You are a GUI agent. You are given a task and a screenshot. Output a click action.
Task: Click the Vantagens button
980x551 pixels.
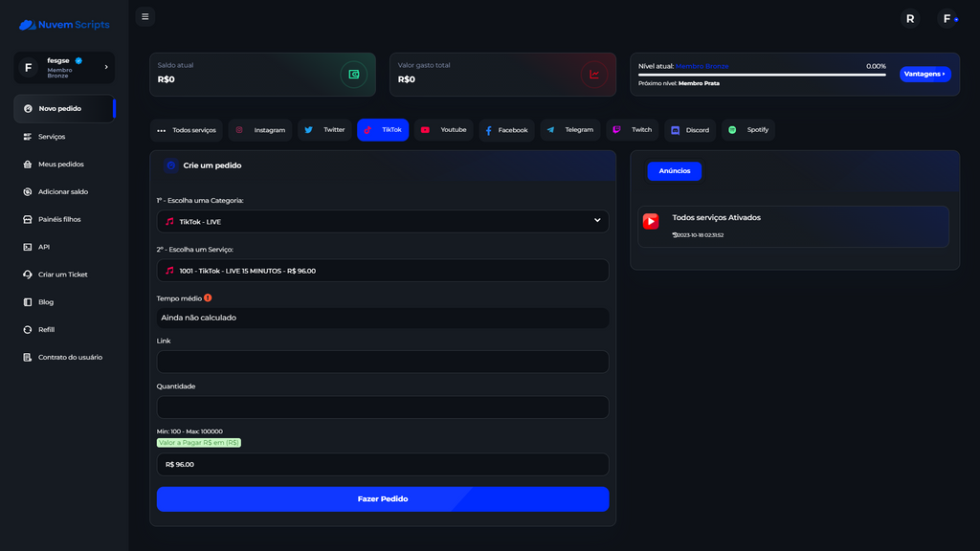pyautogui.click(x=924, y=74)
